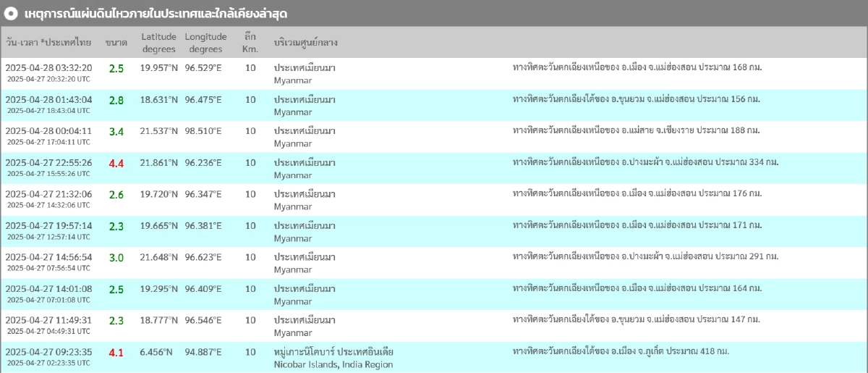
Task: Click the red magnitude value 4.1
Action: coord(116,353)
